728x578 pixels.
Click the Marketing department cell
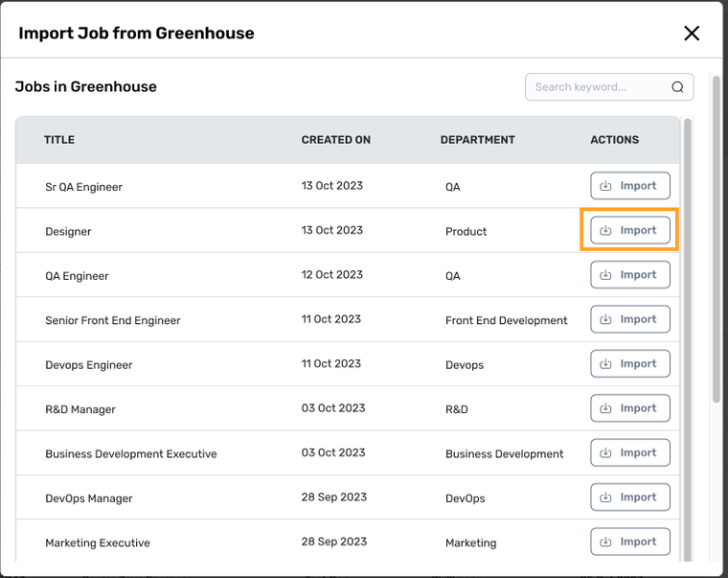[x=470, y=543]
